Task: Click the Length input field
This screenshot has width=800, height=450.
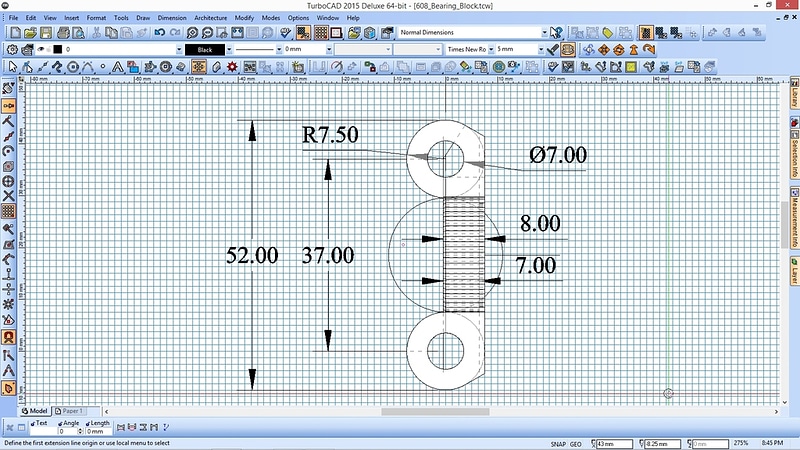Action: pos(98,432)
